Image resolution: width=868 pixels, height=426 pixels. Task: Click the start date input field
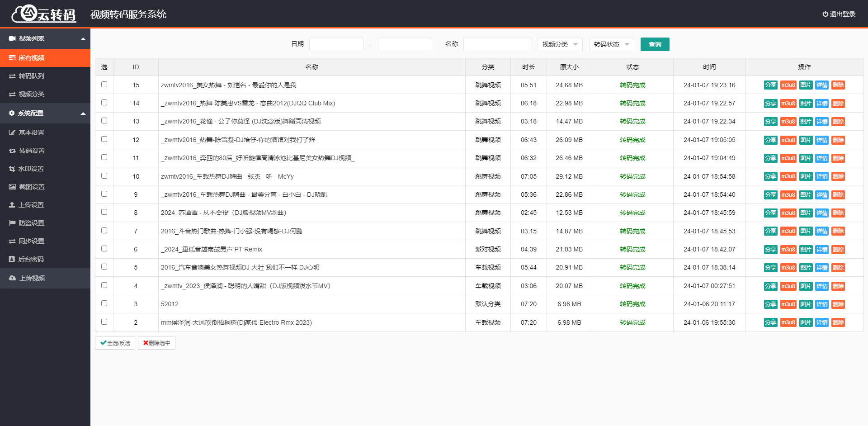point(336,44)
